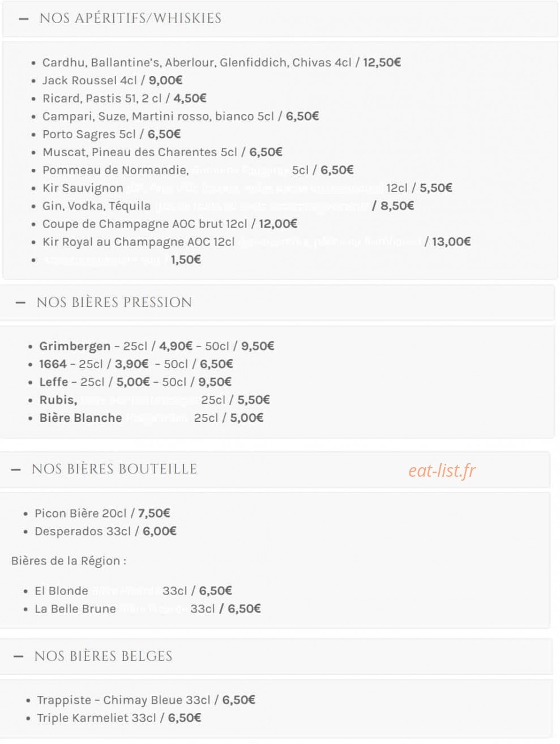
Task: Click the Leffe beer entry
Action: [135, 382]
